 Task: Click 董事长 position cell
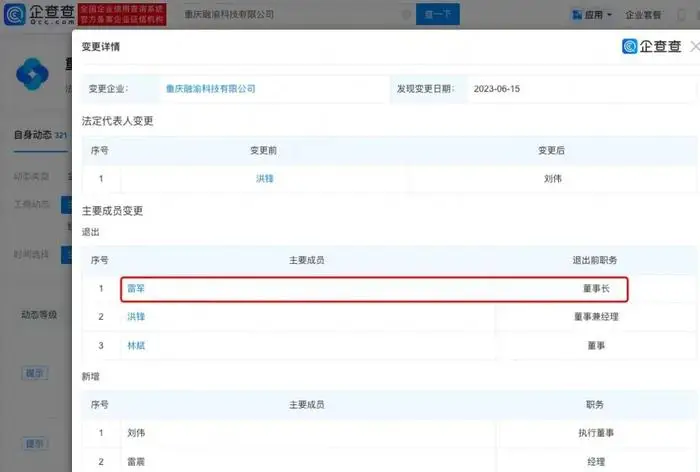pyautogui.click(x=596, y=288)
